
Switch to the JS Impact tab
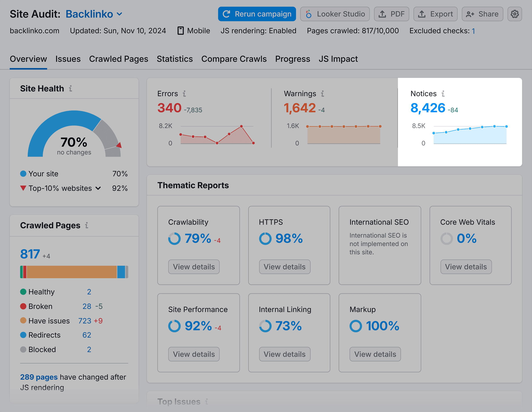(338, 59)
